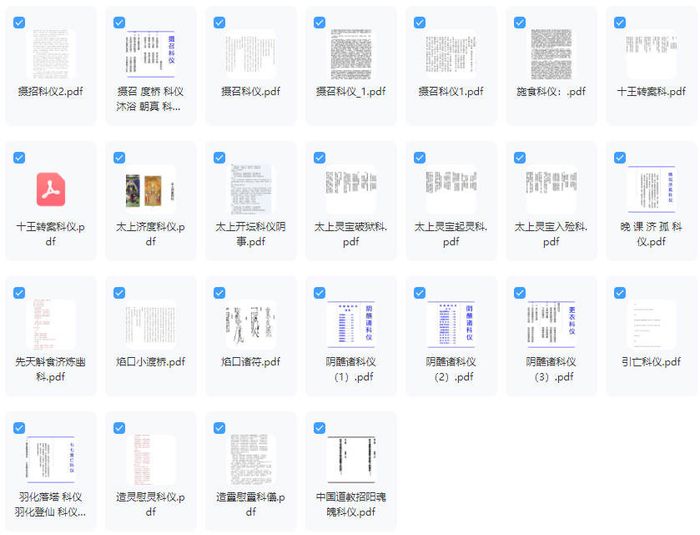This screenshot has width=700, height=535.
Task: Untick the 焰口小渡桥.pdf checkbox
Action: click(120, 292)
